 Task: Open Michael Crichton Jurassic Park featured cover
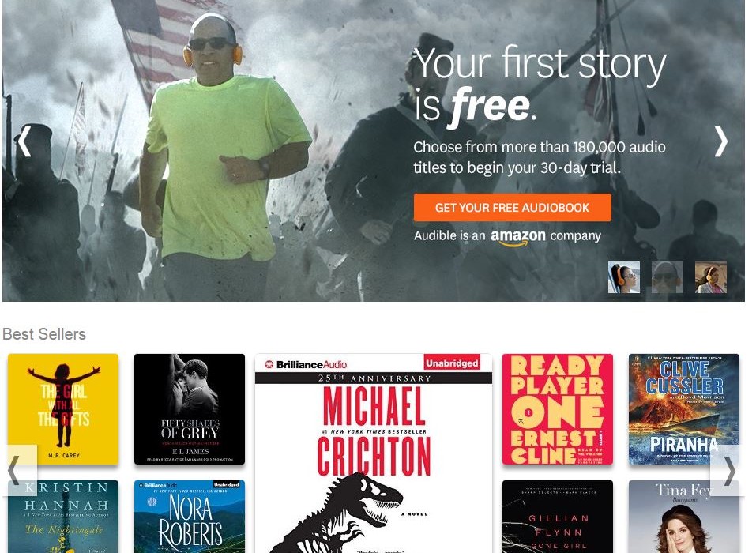coord(374,453)
